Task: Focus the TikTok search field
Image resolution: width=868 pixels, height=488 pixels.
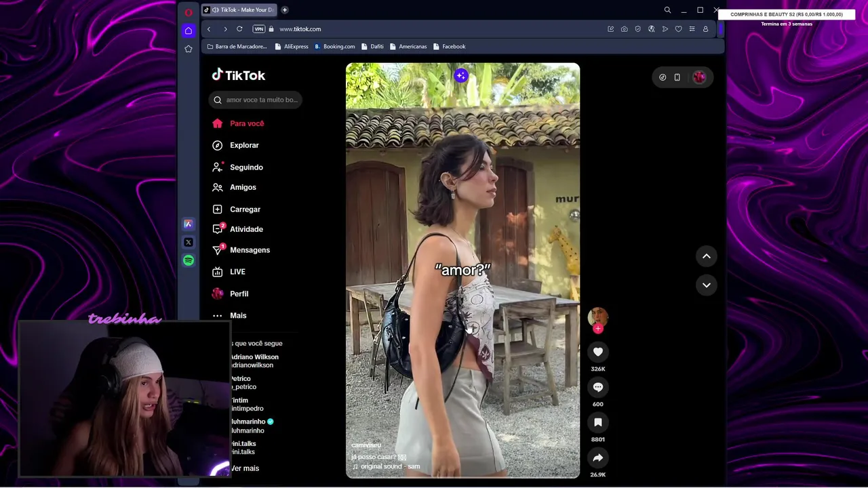Action: (x=256, y=100)
